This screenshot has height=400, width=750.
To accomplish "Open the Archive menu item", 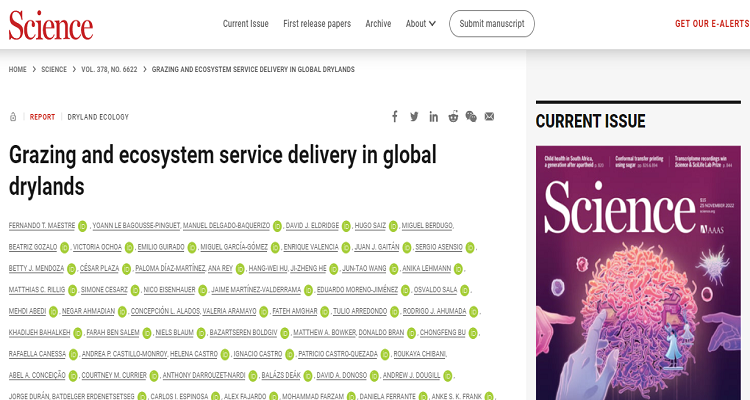I will click(x=378, y=23).
